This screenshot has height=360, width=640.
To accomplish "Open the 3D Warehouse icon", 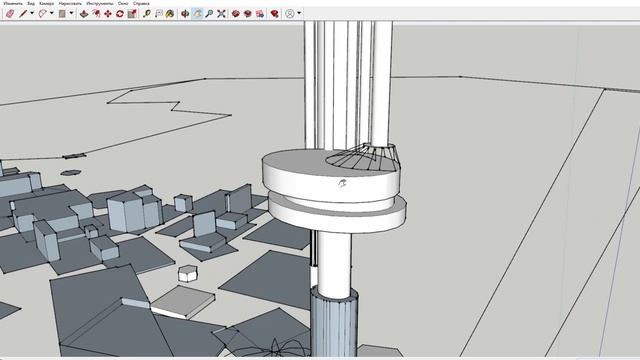I will pos(236,14).
